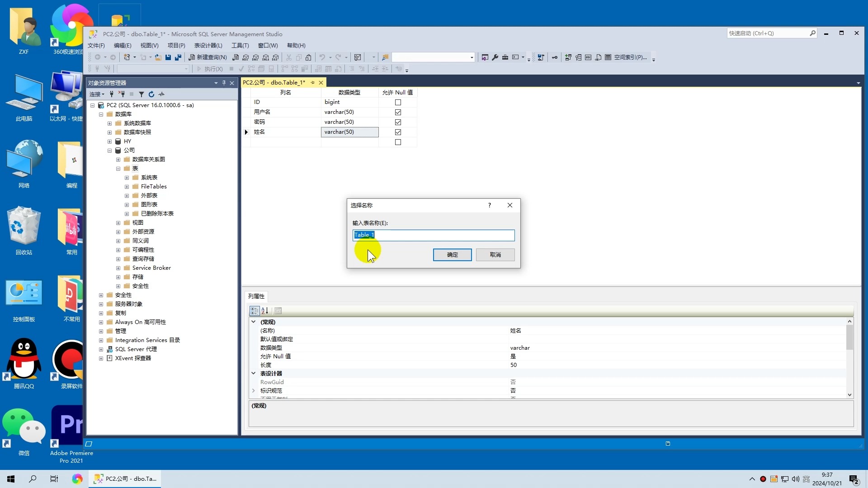Toggle Allow Nulls for 密码 column

[398, 122]
